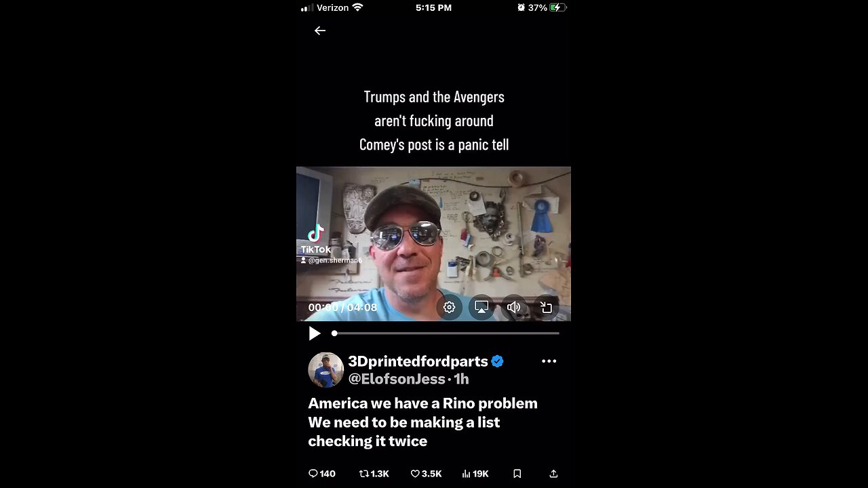
Task: Click the video progress slider
Action: tap(446, 333)
